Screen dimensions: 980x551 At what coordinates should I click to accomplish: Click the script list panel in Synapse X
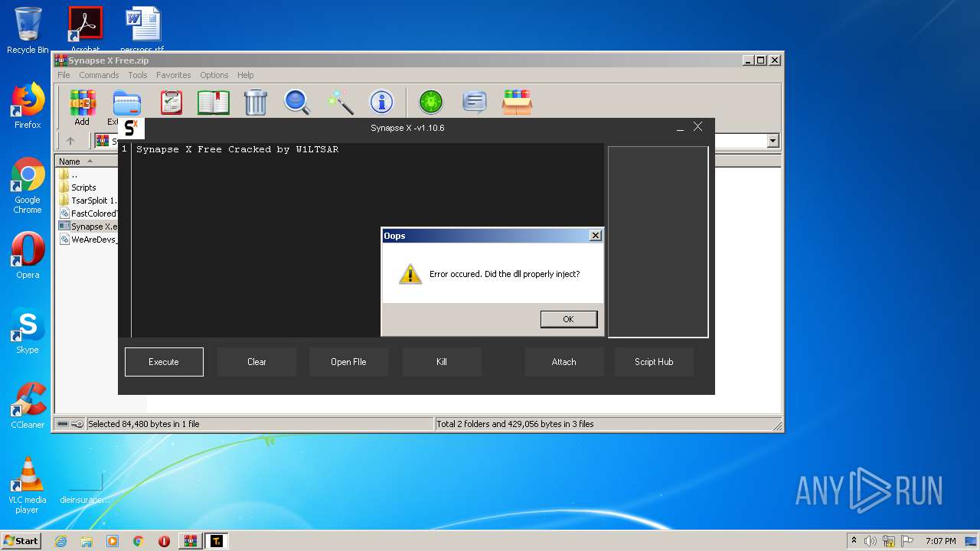658,242
